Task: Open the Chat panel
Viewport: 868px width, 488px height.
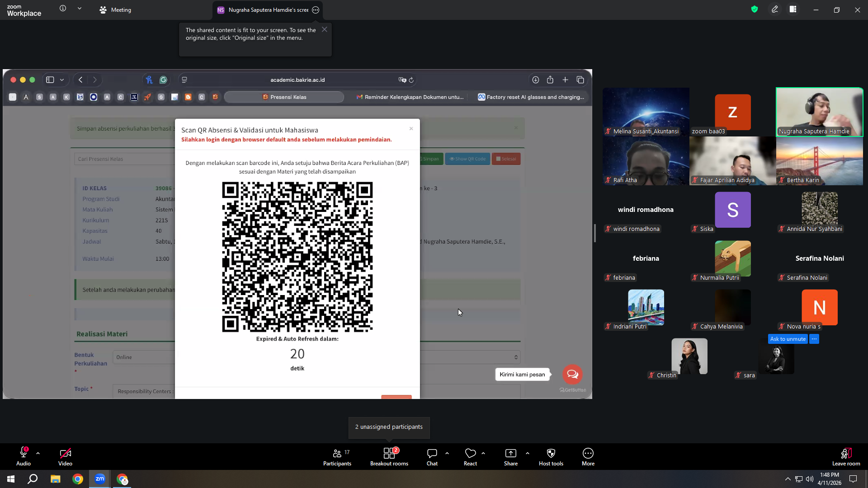Action: [x=432, y=456]
